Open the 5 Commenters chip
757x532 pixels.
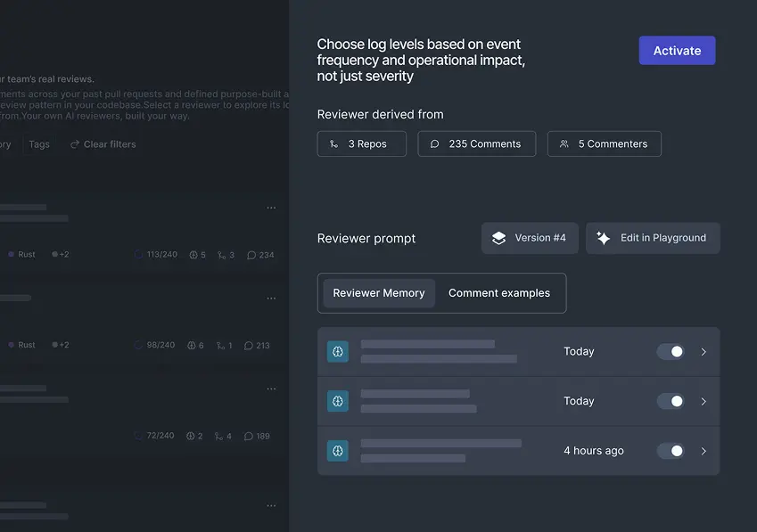tap(604, 143)
